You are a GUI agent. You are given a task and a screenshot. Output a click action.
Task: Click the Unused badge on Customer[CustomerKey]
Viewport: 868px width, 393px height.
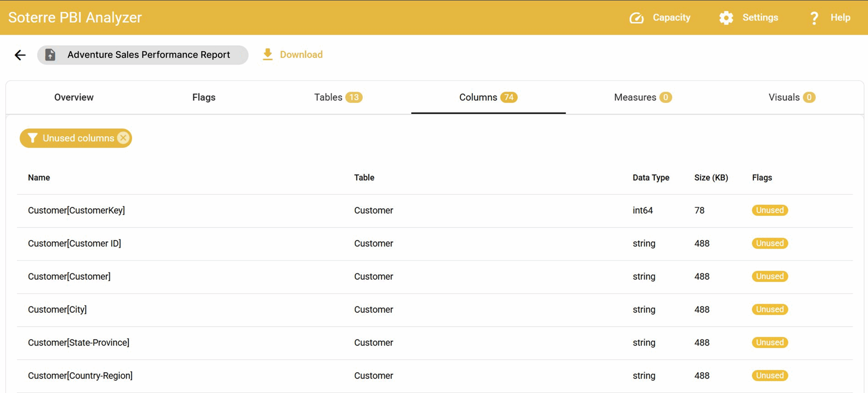pyautogui.click(x=769, y=210)
